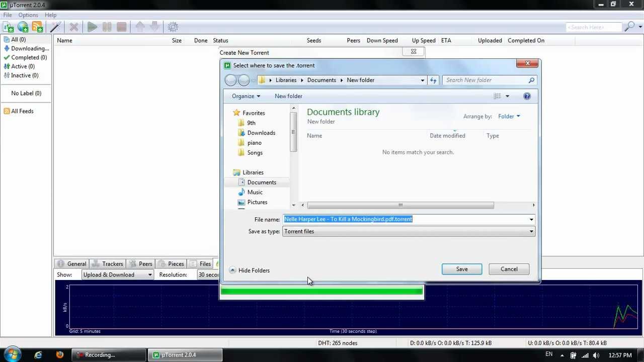This screenshot has height=362, width=644.
Task: Click the Cancel button in save dialog
Action: pos(509,269)
